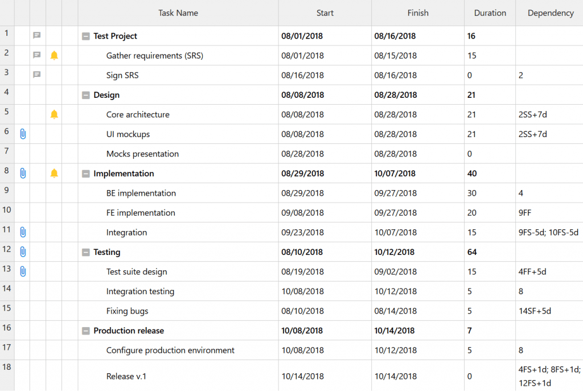Collapse the Design task group
Image resolution: width=583 pixels, height=392 pixels.
(x=86, y=95)
